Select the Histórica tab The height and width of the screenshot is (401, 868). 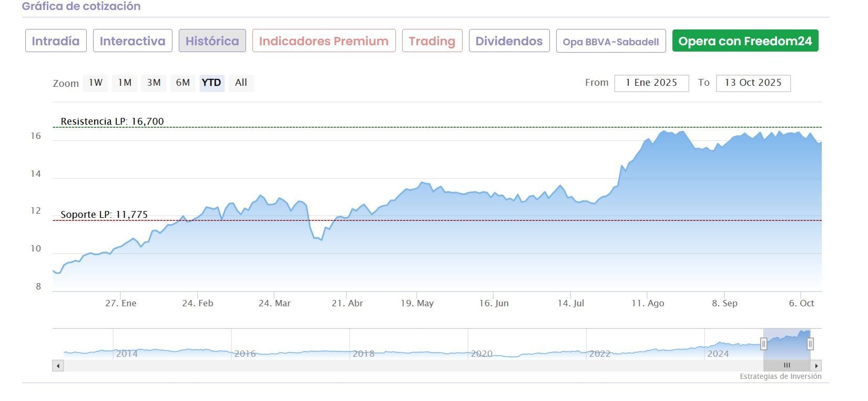coord(212,41)
